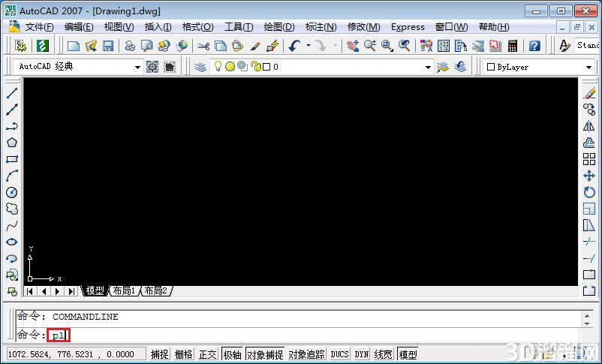Screen dimensions: 602x364
Task: Select the Rectangle drawing tool
Action: (12, 159)
